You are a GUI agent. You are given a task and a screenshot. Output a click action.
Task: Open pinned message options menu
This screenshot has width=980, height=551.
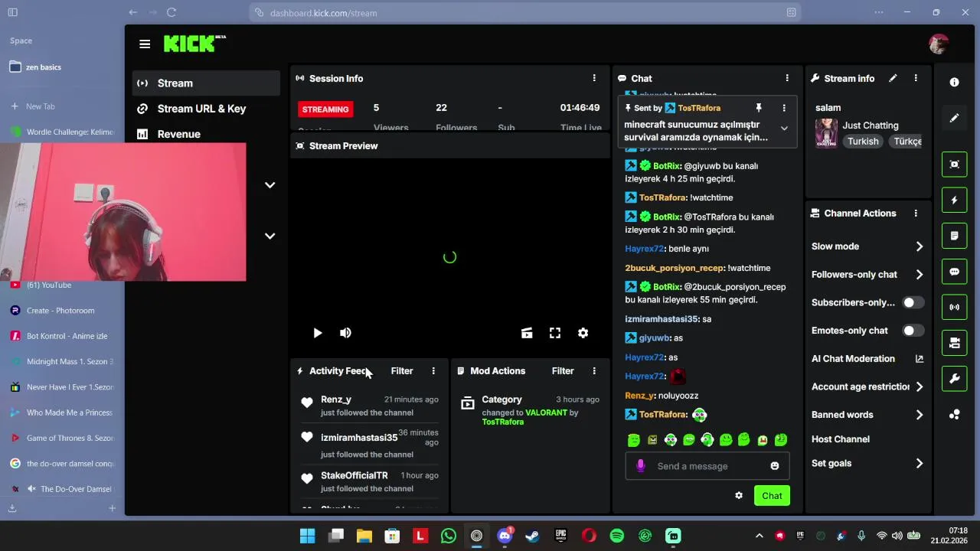(x=784, y=108)
